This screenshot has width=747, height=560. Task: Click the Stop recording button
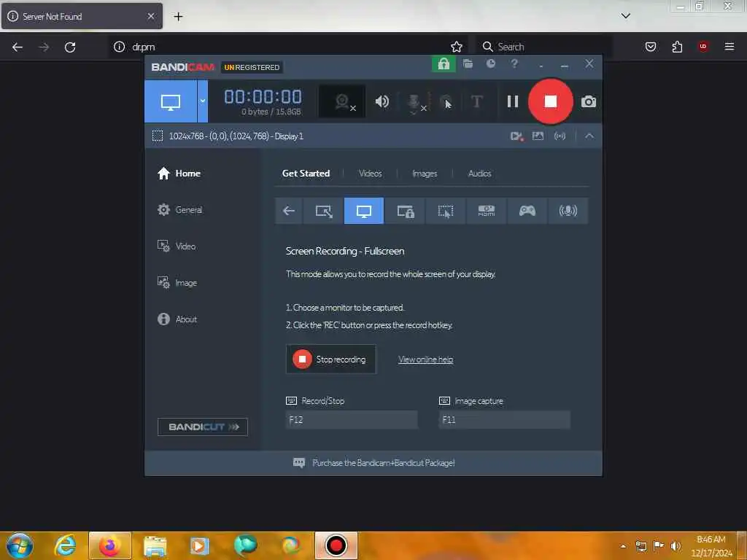[x=330, y=359]
